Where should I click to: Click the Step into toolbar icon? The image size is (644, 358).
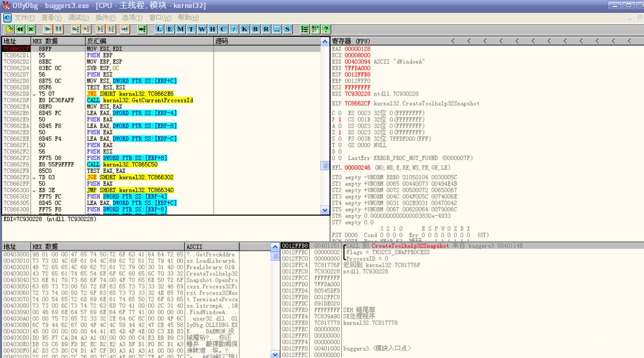(x=75, y=29)
